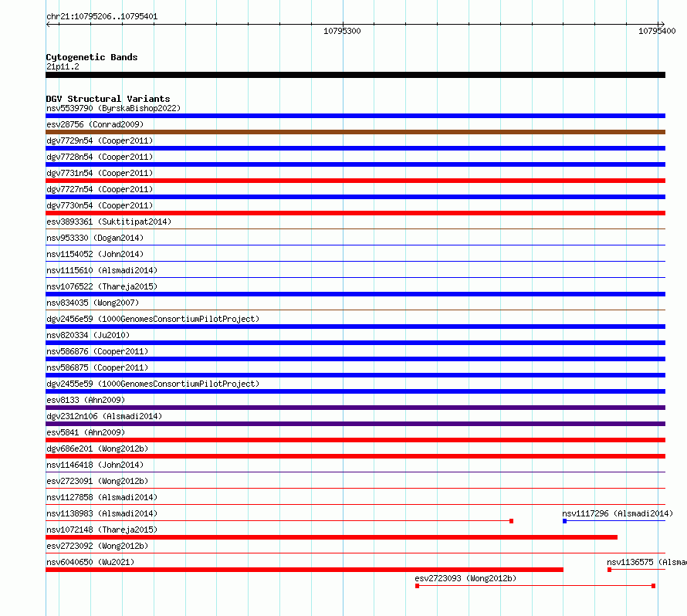Viewport: 687px width, 616px height.
Task: Click the brown esv28756 variant bar
Action: pos(355,132)
